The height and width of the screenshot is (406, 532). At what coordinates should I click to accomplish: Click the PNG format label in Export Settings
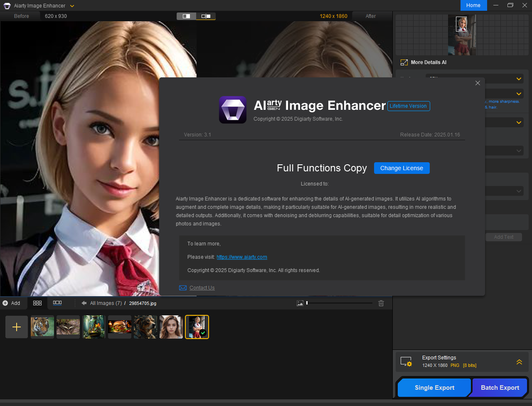point(455,365)
